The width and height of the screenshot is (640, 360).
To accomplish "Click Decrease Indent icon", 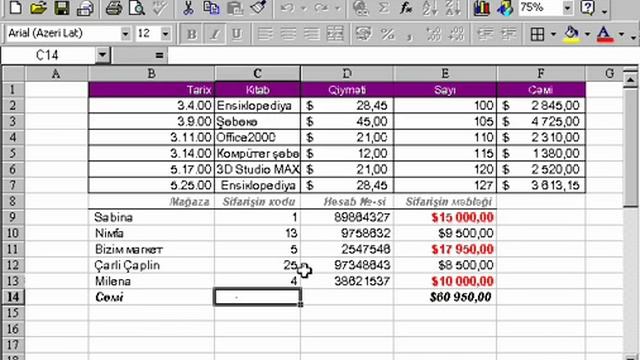I will pos(485,34).
